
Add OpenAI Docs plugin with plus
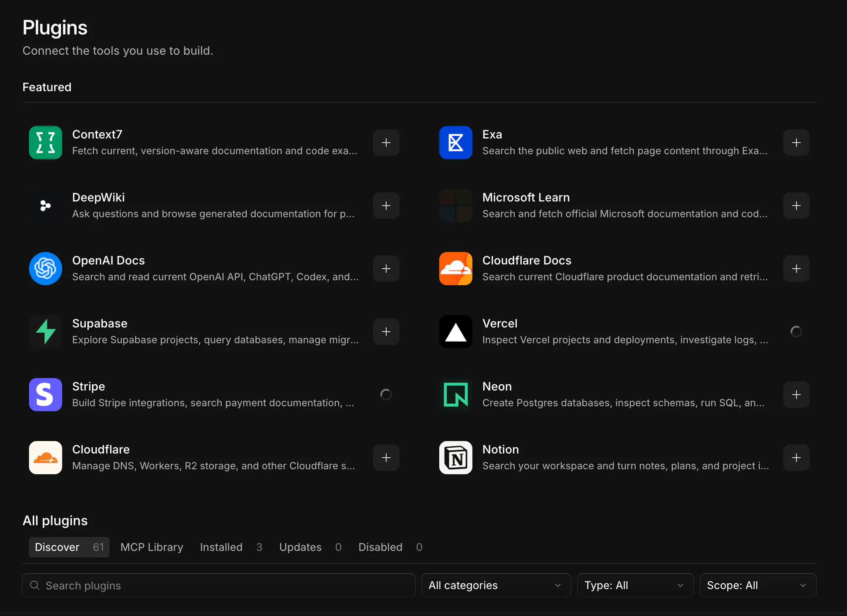[x=386, y=269]
